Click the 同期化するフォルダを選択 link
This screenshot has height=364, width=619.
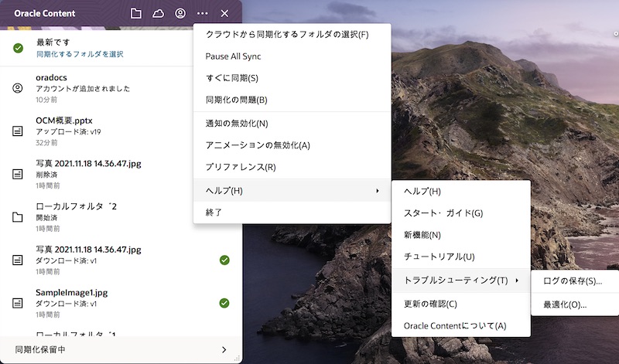click(x=80, y=54)
